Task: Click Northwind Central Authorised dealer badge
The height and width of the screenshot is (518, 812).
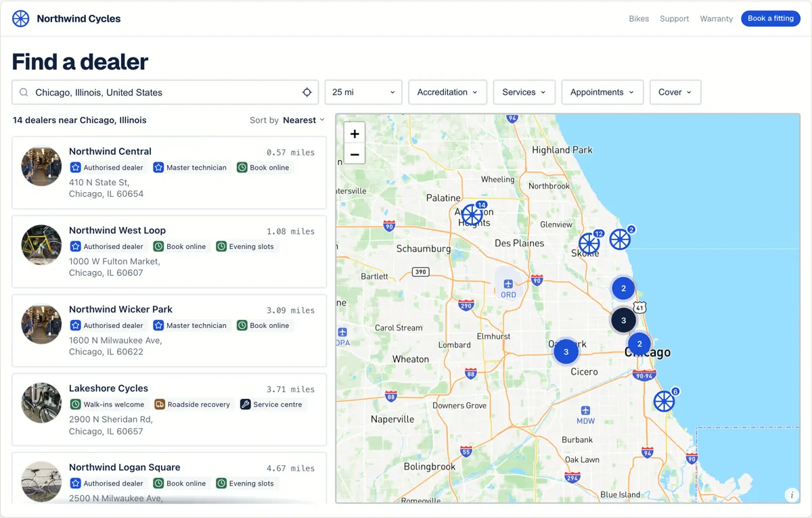Action: pyautogui.click(x=108, y=167)
